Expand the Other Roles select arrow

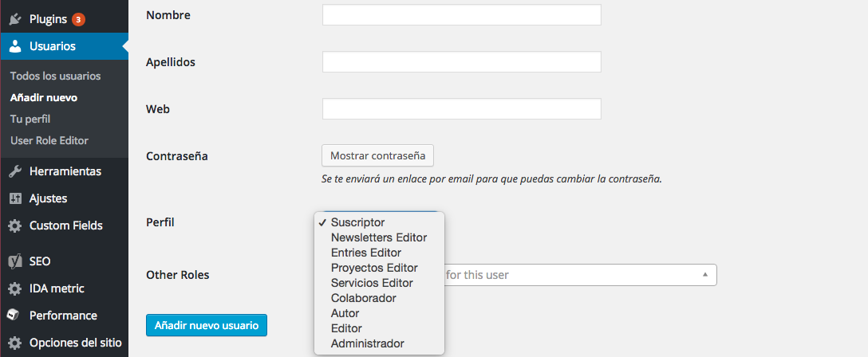point(704,275)
